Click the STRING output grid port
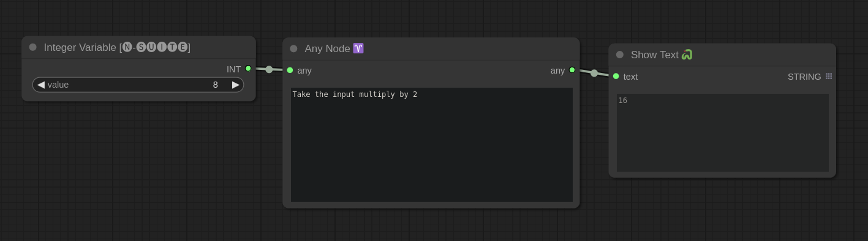 pyautogui.click(x=829, y=76)
